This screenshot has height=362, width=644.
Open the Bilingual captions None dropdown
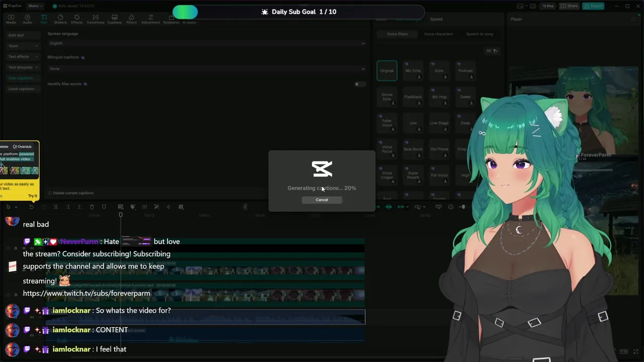coord(206,68)
